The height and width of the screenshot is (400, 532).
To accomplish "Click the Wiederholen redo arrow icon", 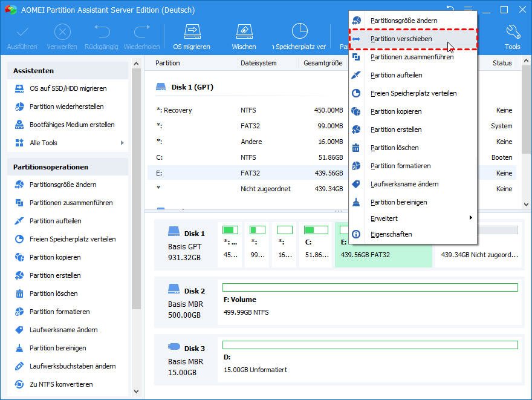I will coord(142,31).
